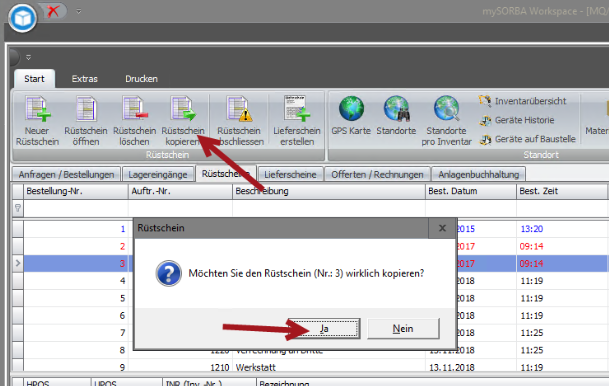The height and width of the screenshot is (386, 609).
Task: Select order row number 2
Action: [76, 246]
